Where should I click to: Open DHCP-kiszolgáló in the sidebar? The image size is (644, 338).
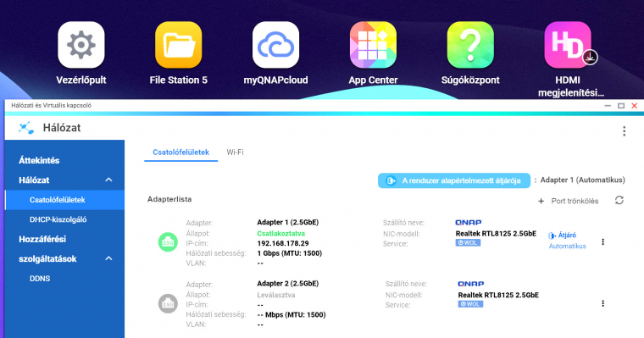coord(58,219)
